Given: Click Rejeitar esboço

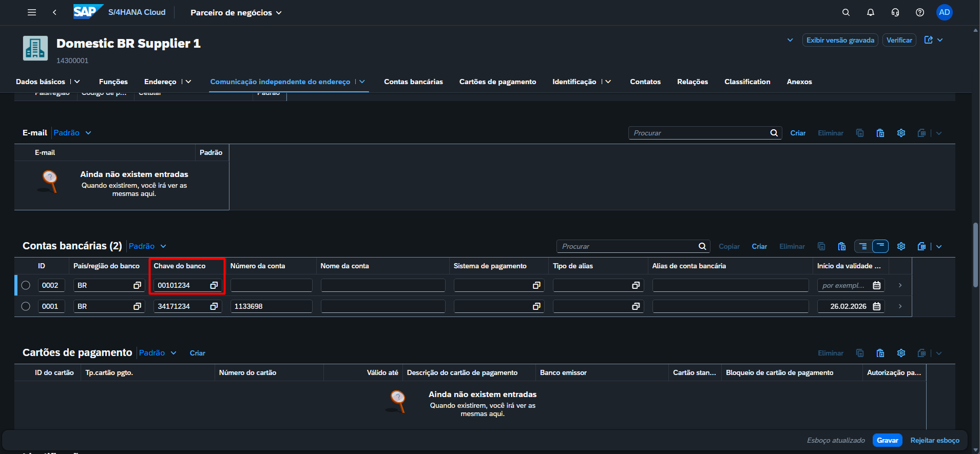Looking at the screenshot, I should pyautogui.click(x=935, y=440).
